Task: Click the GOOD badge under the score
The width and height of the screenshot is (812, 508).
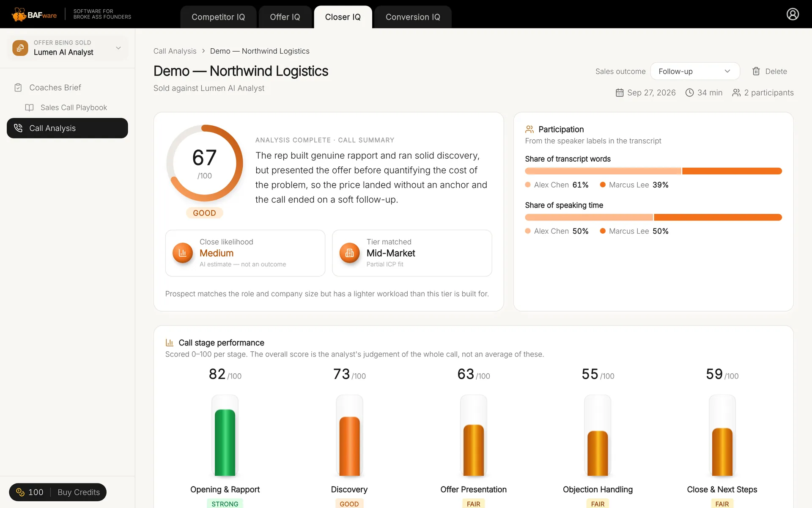Action: point(205,213)
